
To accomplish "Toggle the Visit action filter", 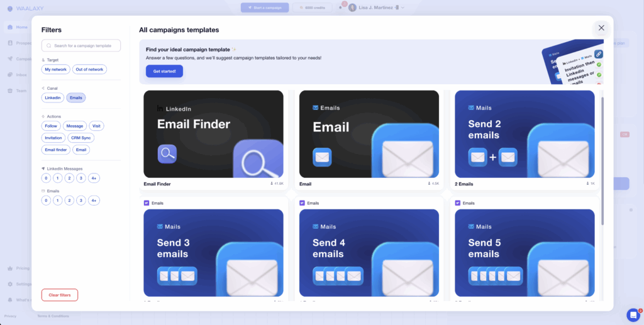I will click(x=96, y=126).
